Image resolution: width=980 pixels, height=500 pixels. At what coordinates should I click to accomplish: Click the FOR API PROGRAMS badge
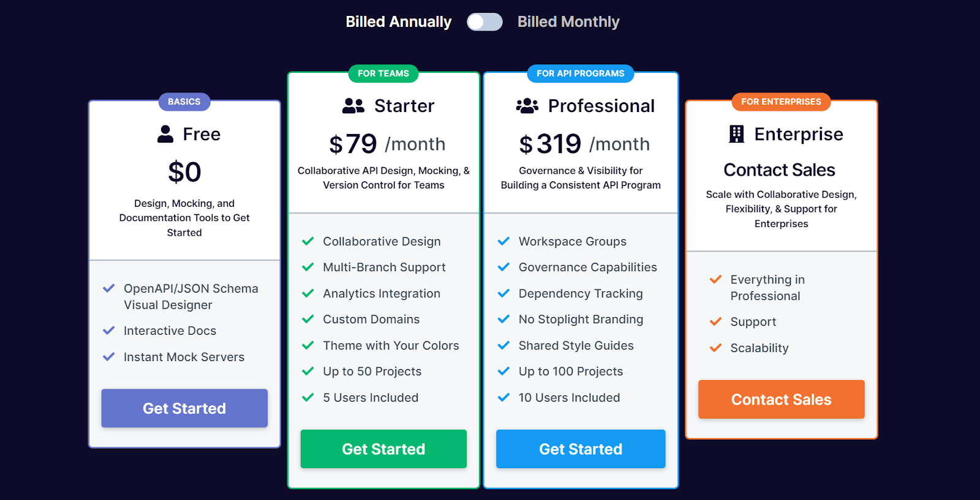click(580, 73)
